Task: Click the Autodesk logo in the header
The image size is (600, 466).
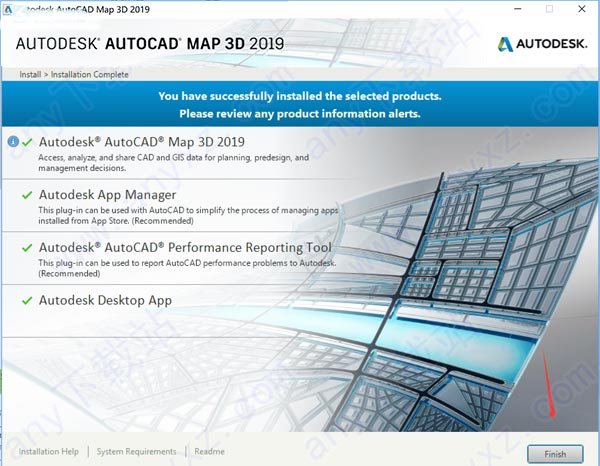Action: 542,44
